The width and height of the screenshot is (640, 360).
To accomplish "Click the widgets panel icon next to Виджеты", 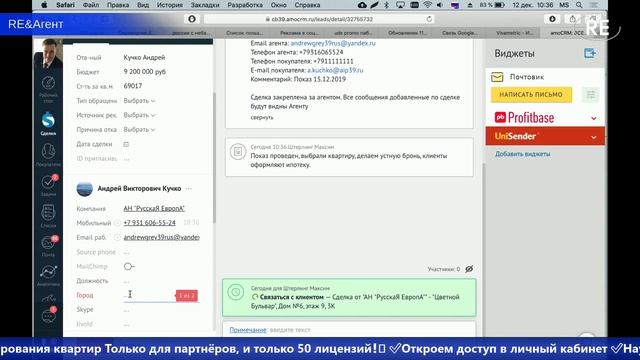I will pos(589,53).
